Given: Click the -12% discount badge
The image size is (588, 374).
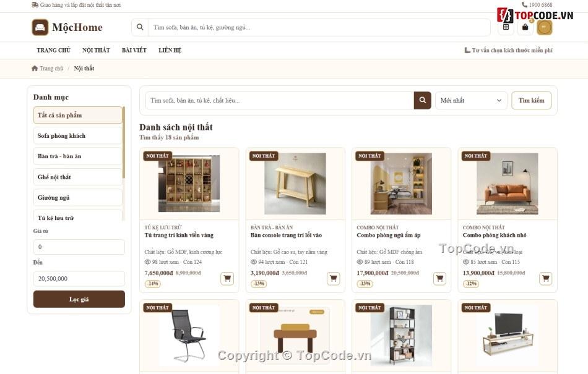Looking at the screenshot, I should click(x=471, y=283).
